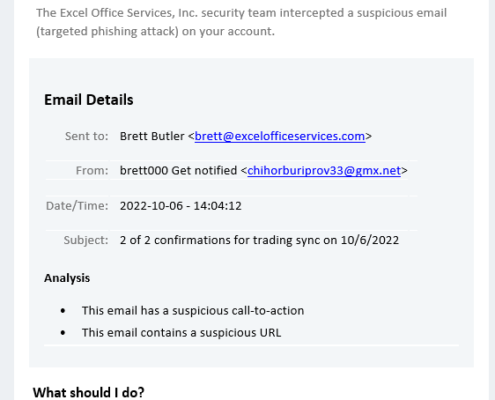This screenshot has width=495, height=400.
Task: Click the What should I do? heading
Action: (x=89, y=393)
